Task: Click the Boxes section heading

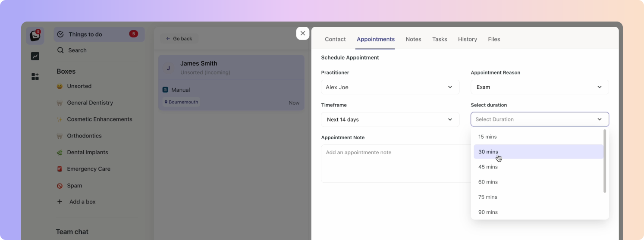Action: [x=66, y=72]
